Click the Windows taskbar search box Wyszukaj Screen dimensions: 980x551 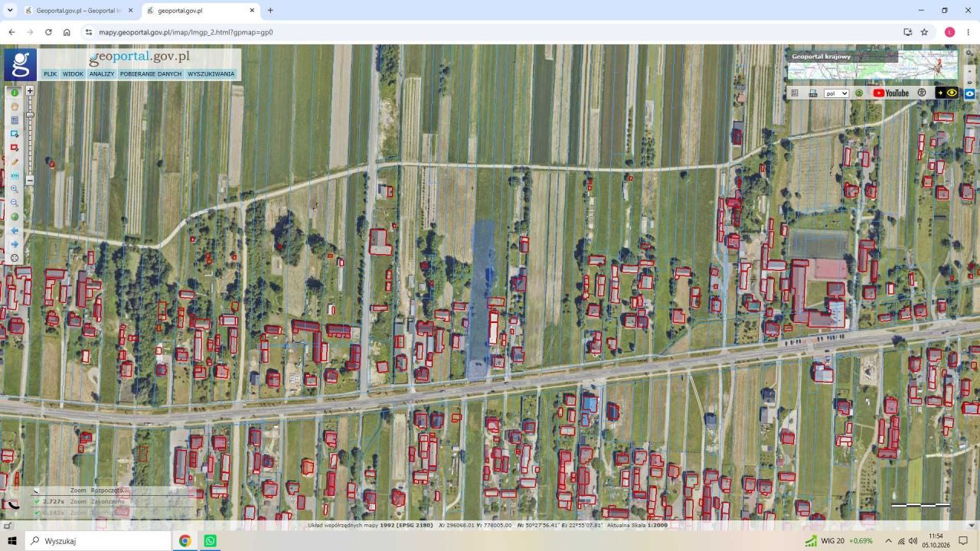[98, 541]
